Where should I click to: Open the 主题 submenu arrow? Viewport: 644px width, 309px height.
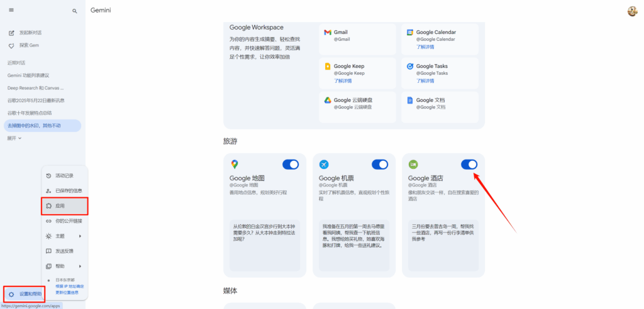[80, 236]
